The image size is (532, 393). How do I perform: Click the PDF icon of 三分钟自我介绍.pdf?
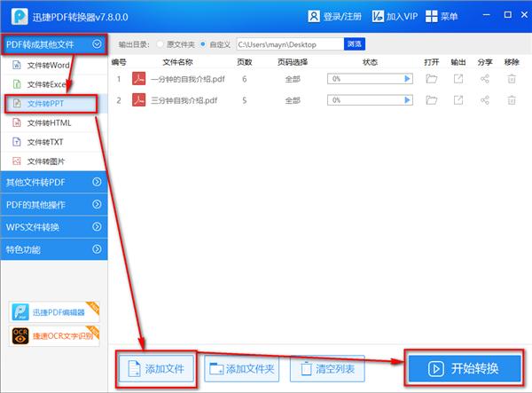click(139, 99)
